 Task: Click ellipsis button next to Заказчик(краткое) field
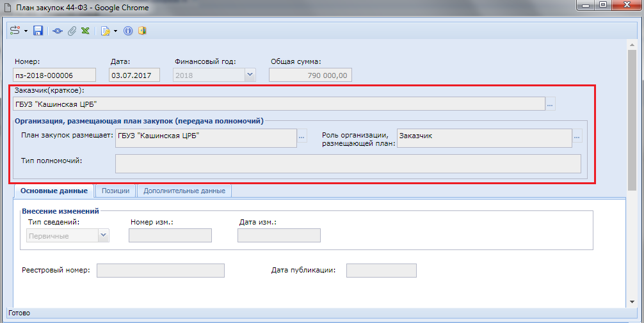551,104
